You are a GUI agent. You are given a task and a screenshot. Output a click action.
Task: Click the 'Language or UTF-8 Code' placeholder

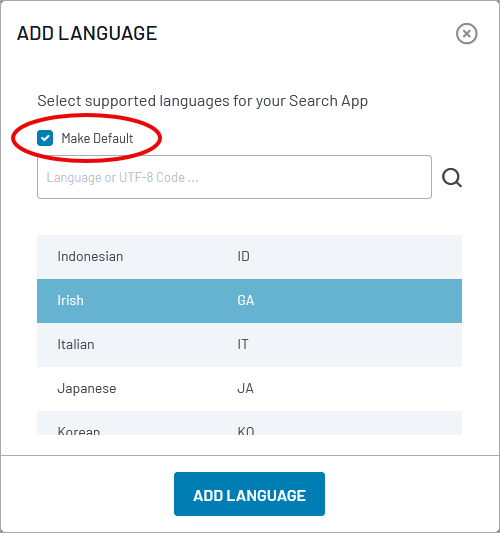pos(122,177)
